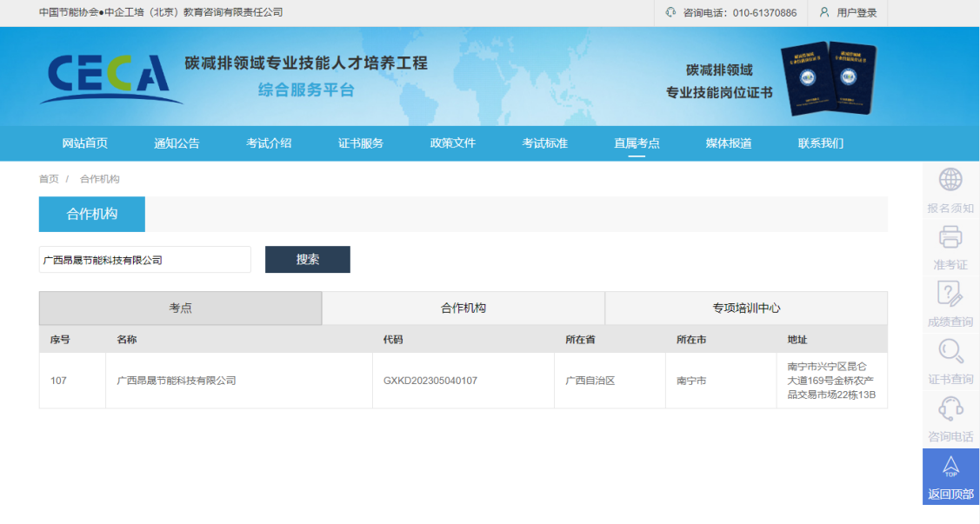Viewport: 980px width, 524px height.
Task: Open the 联系我们 page link
Action: tap(821, 143)
